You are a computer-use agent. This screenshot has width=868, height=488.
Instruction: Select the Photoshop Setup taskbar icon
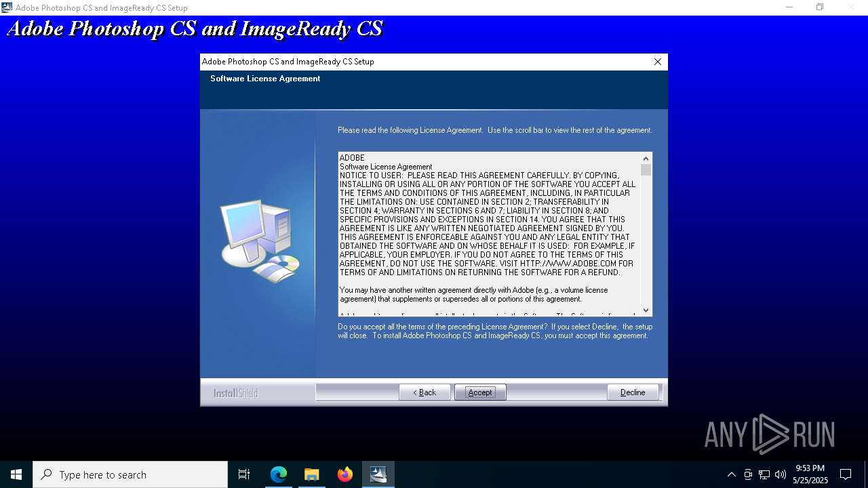click(378, 474)
